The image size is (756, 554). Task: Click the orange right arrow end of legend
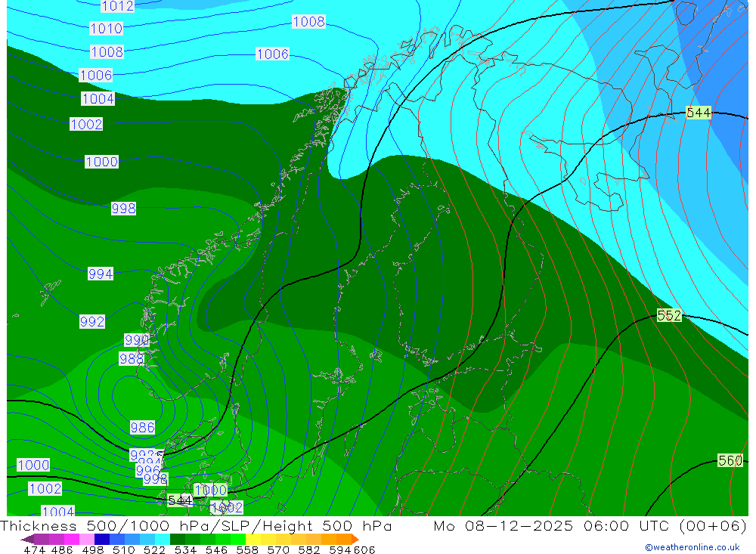(355, 539)
